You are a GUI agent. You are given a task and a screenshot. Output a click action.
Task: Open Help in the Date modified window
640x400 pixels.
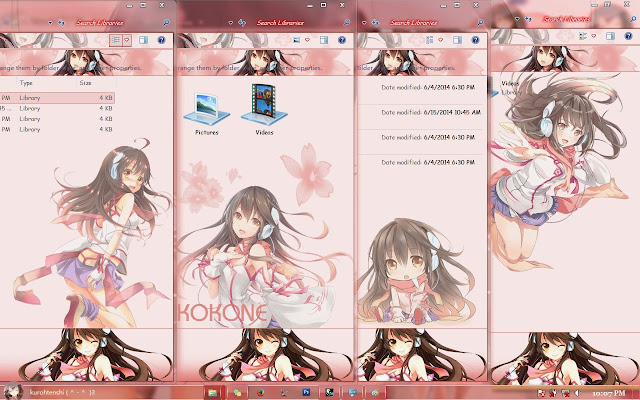tap(476, 40)
